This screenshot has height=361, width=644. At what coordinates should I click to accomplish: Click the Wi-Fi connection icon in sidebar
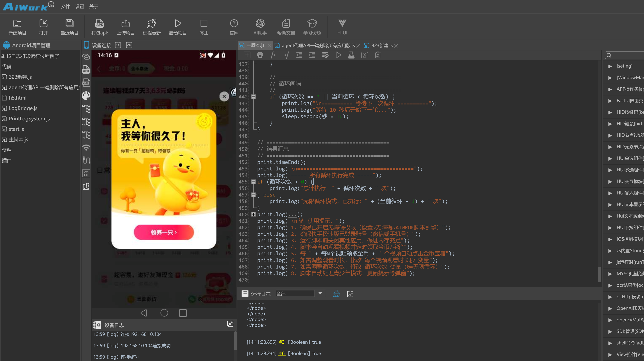tap(86, 148)
